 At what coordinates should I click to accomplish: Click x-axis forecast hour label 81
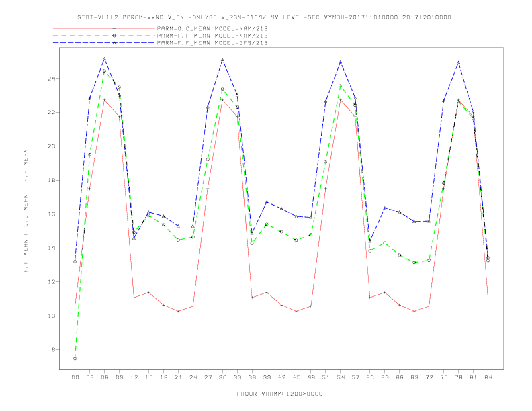(x=474, y=377)
